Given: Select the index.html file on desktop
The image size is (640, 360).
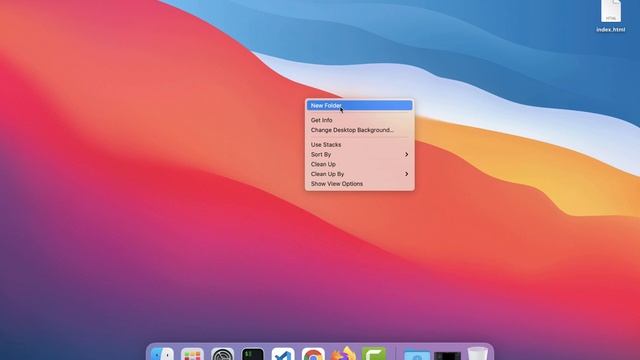Looking at the screenshot, I should point(611,16).
